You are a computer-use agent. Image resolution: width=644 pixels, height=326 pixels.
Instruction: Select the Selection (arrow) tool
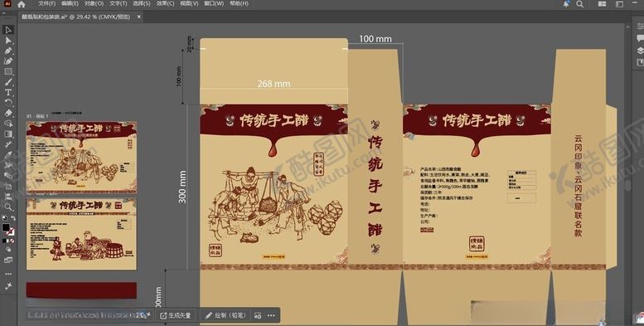[7, 30]
